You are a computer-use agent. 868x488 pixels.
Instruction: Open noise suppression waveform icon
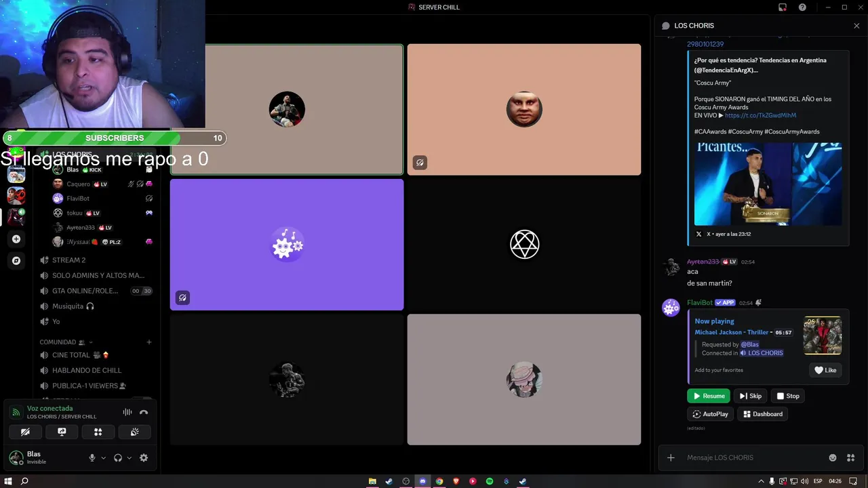click(x=127, y=412)
